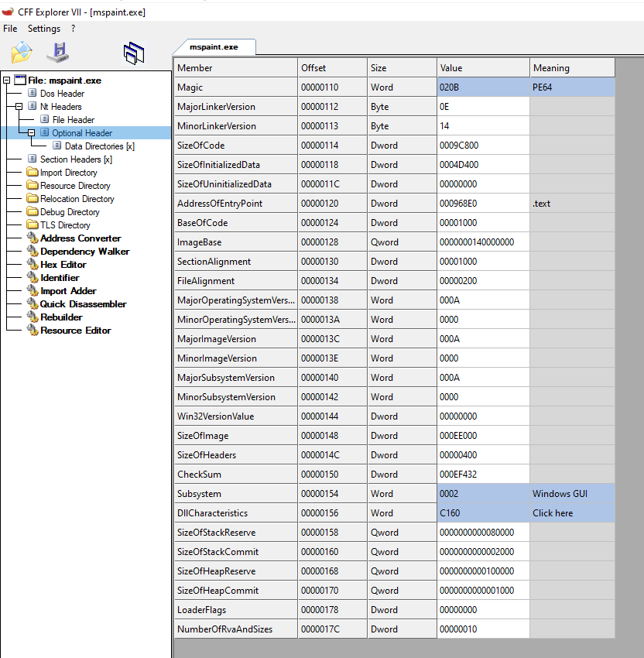
Task: Click the Magic value cell 020B
Action: coord(483,87)
